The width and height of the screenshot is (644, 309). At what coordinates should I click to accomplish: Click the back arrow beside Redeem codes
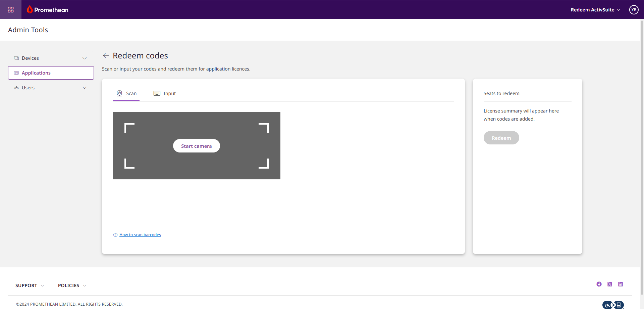coord(106,55)
